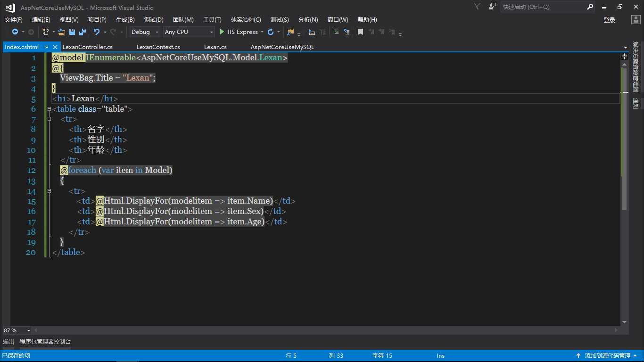The width and height of the screenshot is (644, 362).
Task: Open the Send Feedback icon
Action: click(493, 7)
